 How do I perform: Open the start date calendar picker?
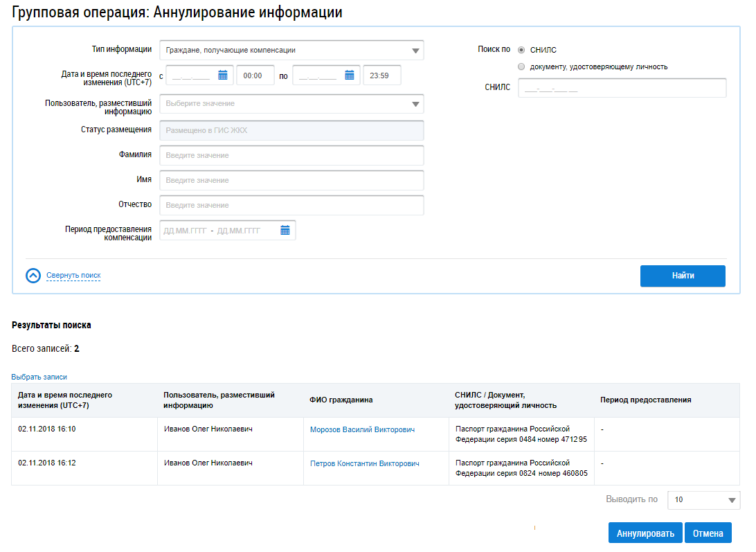click(x=223, y=75)
